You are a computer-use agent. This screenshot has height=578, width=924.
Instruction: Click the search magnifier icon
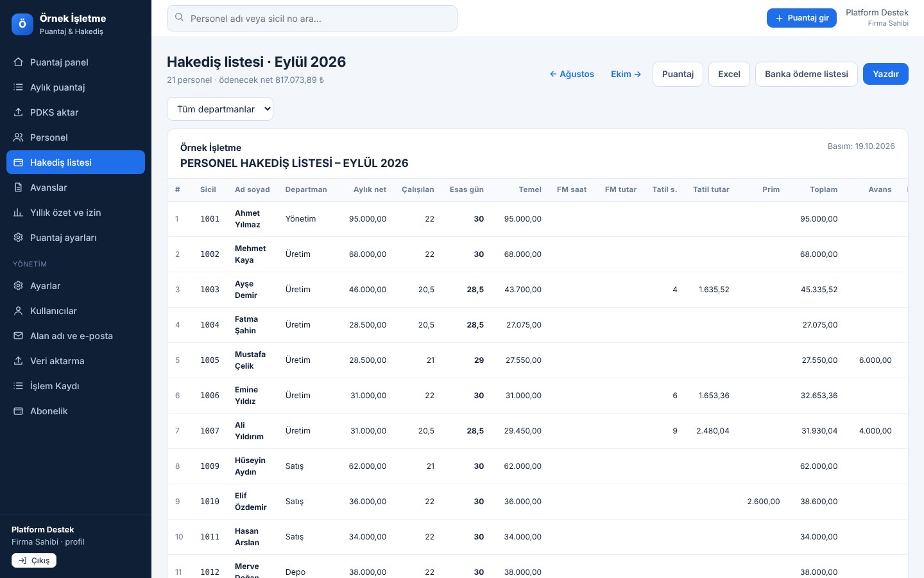point(180,18)
